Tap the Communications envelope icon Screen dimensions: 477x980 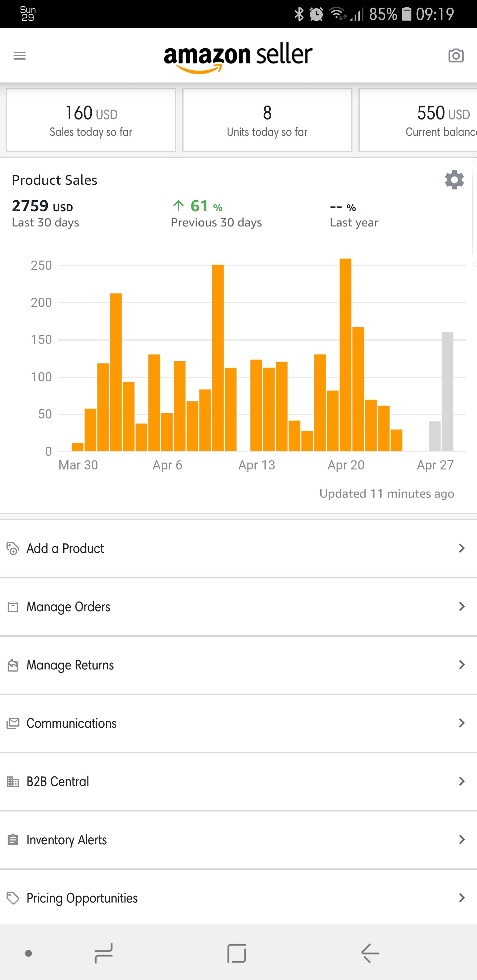pyautogui.click(x=13, y=723)
